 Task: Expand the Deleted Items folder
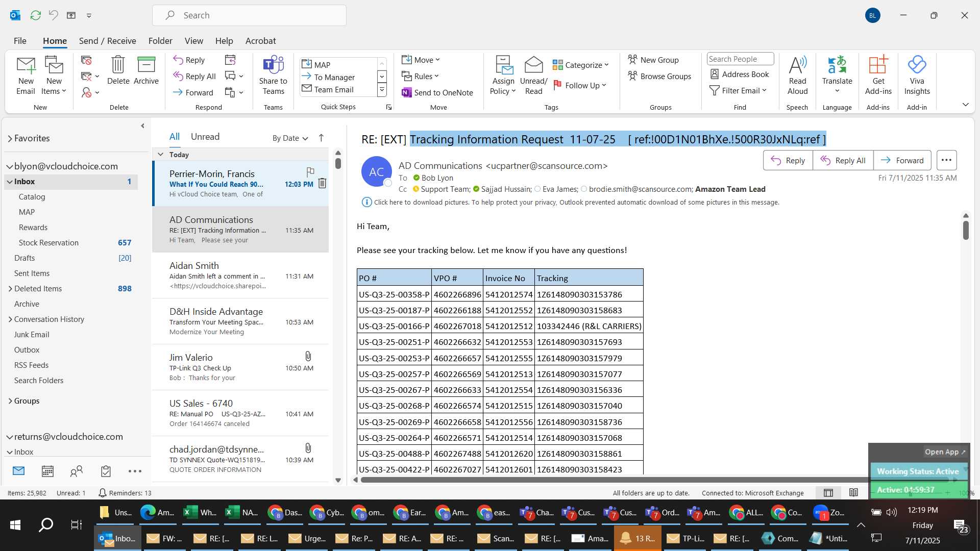[10, 289]
